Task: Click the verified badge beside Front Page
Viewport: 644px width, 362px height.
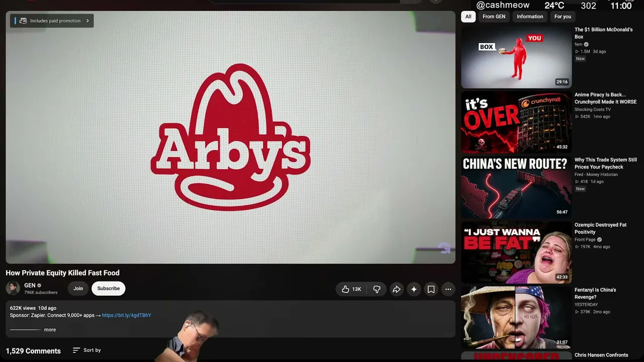Action: click(599, 239)
